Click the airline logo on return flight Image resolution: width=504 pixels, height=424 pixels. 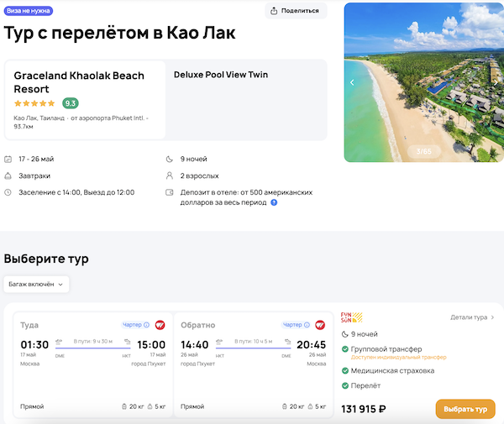tap(320, 325)
